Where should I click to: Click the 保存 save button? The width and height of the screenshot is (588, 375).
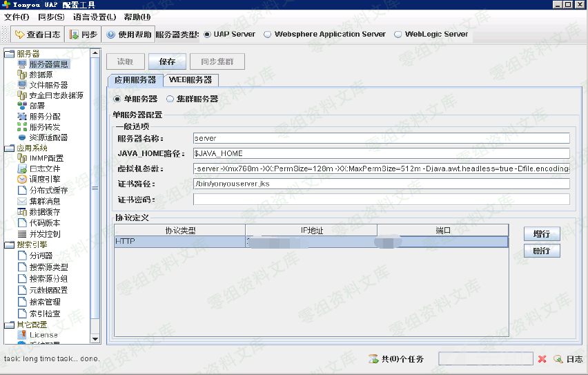tap(167, 62)
